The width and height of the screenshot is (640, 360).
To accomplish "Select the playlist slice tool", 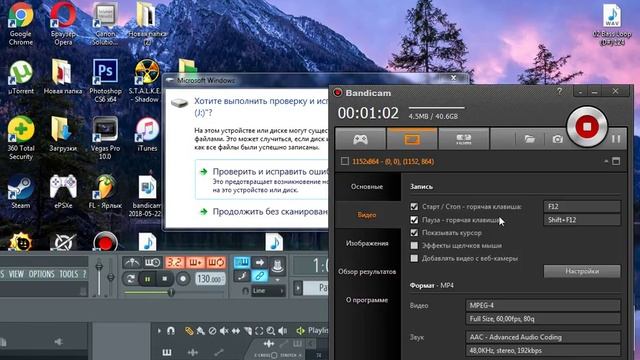I will point(247,331).
